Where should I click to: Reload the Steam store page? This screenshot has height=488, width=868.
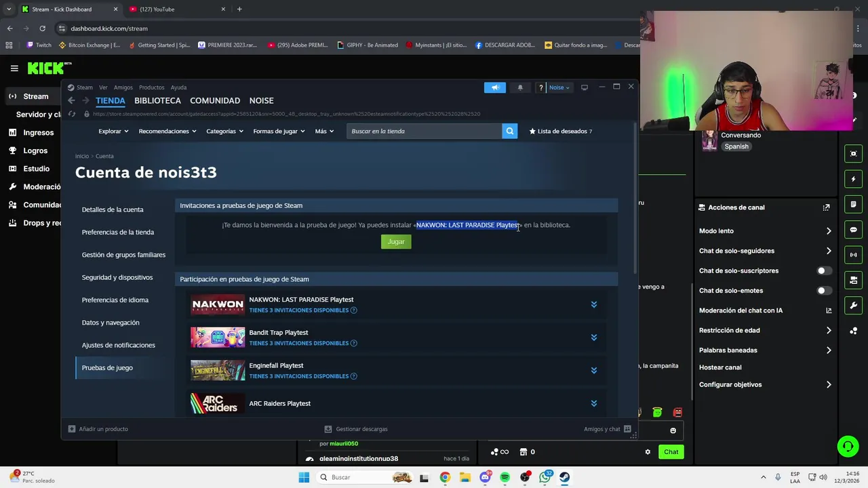tap(72, 114)
